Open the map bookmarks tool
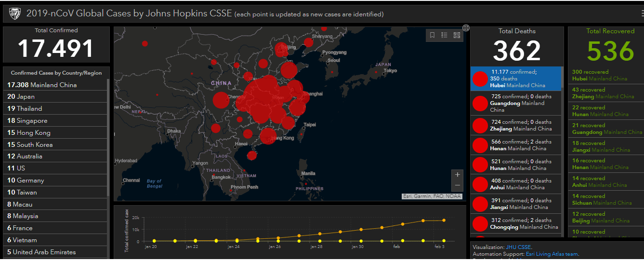644x261 pixels. pyautogui.click(x=432, y=35)
